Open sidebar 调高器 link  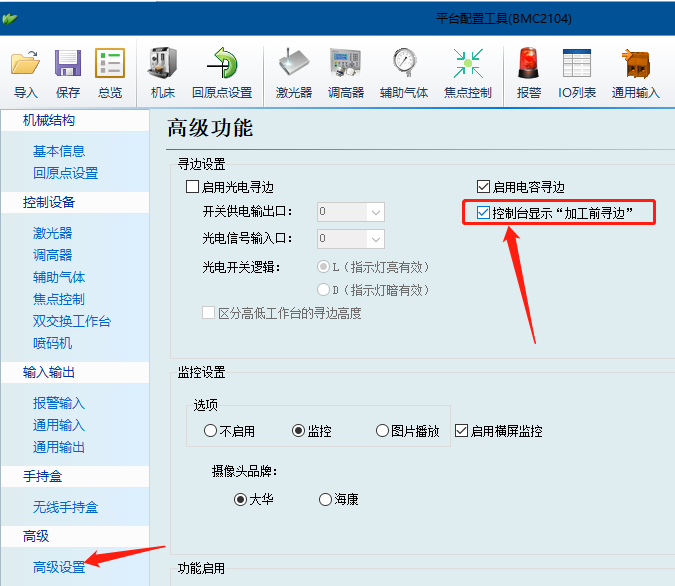[53, 255]
